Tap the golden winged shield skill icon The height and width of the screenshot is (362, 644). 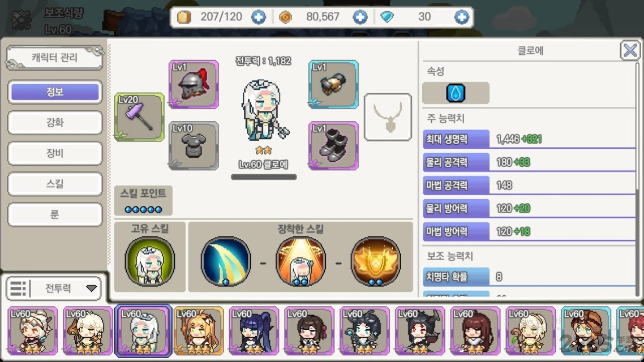[x=375, y=261]
